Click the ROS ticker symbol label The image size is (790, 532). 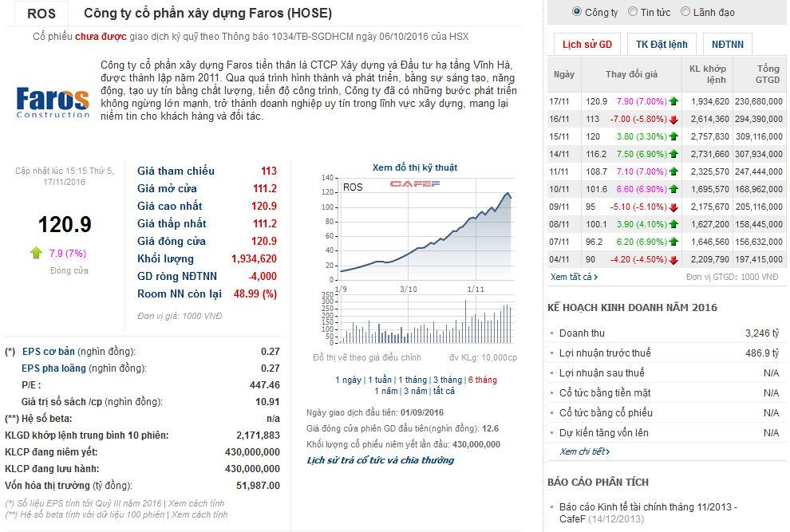pyautogui.click(x=41, y=14)
